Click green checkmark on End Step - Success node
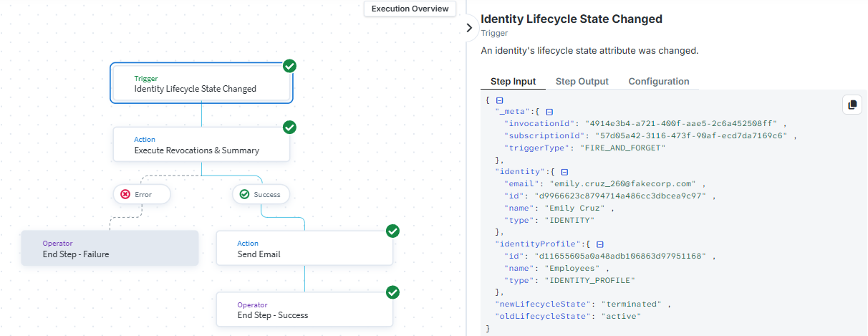This screenshot has height=336, width=868. tap(392, 292)
